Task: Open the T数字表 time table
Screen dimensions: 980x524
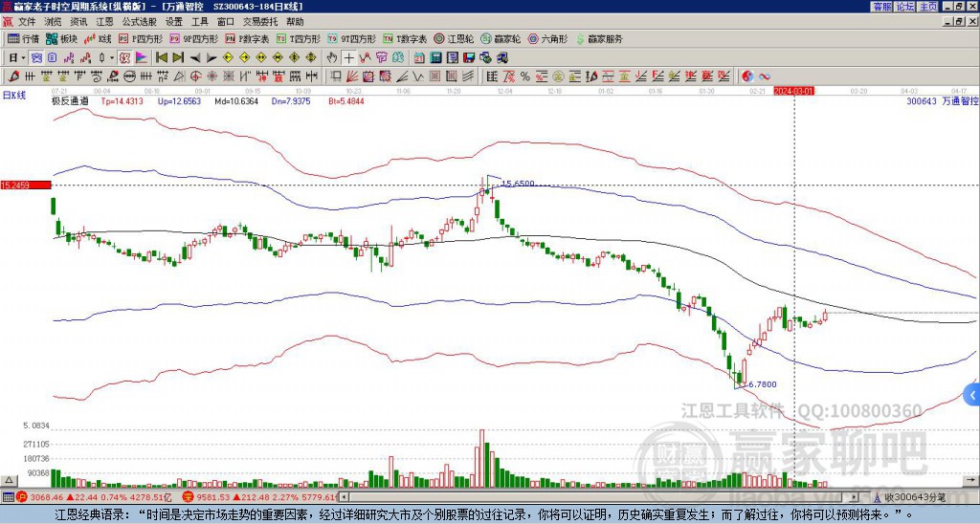Action: click(x=405, y=38)
